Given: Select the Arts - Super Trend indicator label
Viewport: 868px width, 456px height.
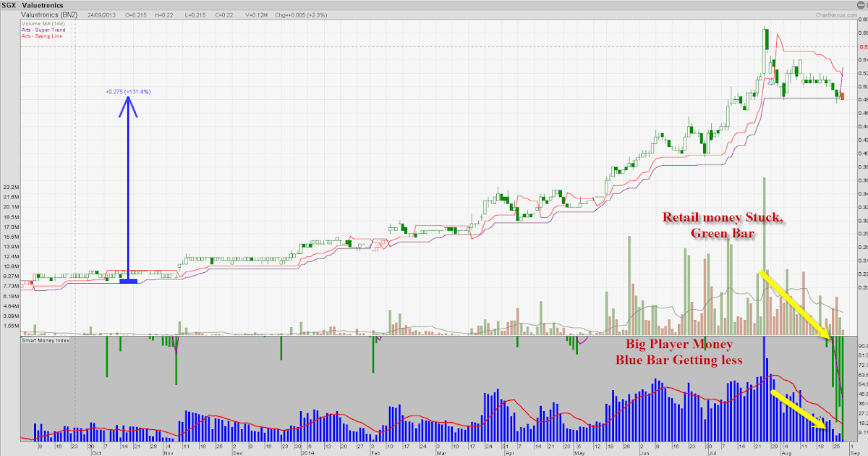Looking at the screenshot, I should click(43, 30).
